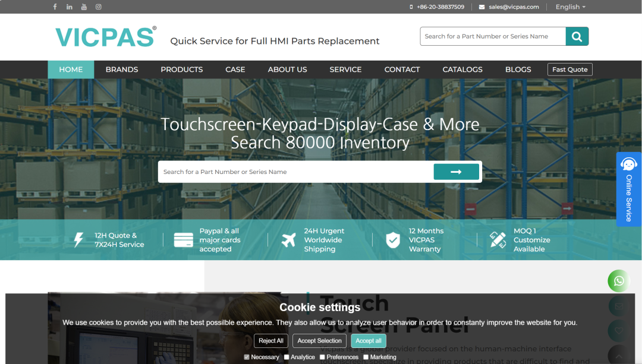Open WhatsApp chat green icon
The height and width of the screenshot is (364, 642).
(x=619, y=281)
